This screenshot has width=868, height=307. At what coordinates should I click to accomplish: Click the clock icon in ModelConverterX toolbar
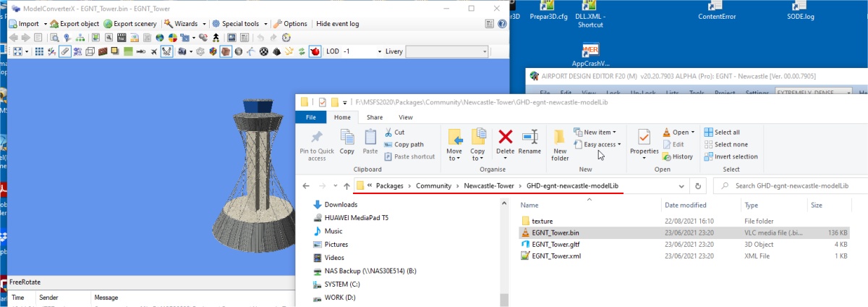point(286,38)
